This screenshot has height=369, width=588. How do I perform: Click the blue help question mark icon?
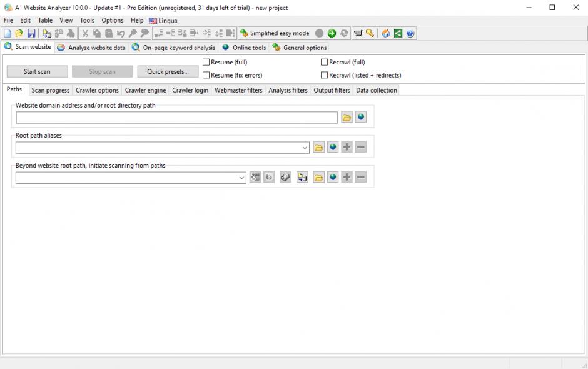tap(410, 33)
